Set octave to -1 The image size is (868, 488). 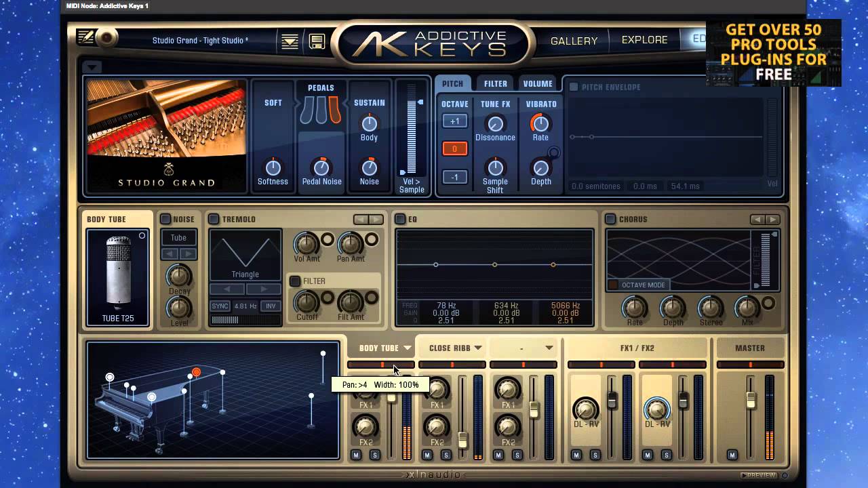[454, 177]
